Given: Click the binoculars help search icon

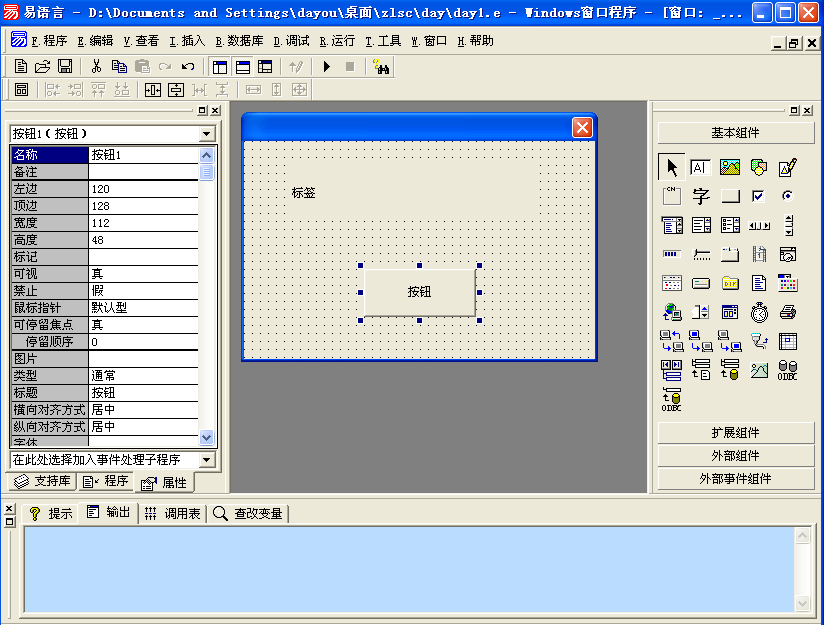Looking at the screenshot, I should (x=380, y=67).
